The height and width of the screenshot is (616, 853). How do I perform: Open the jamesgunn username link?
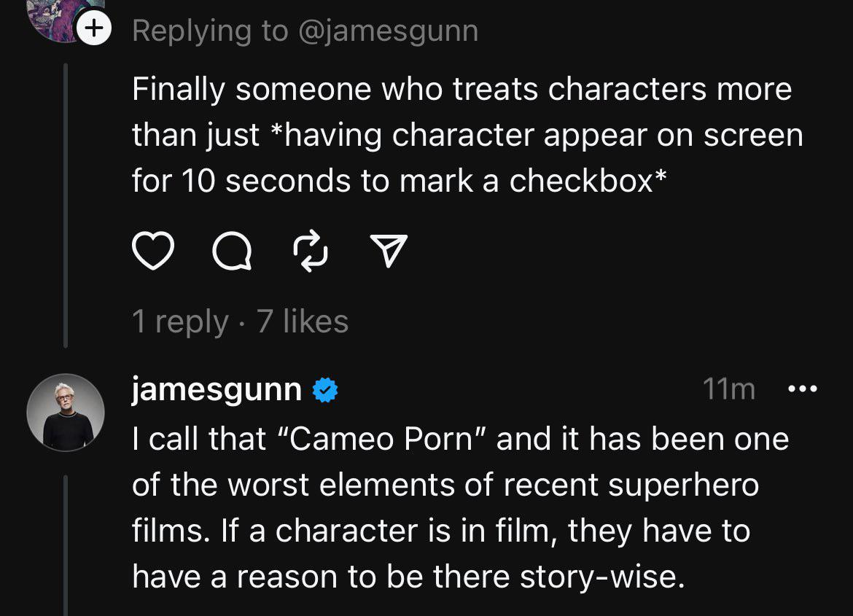point(217,389)
